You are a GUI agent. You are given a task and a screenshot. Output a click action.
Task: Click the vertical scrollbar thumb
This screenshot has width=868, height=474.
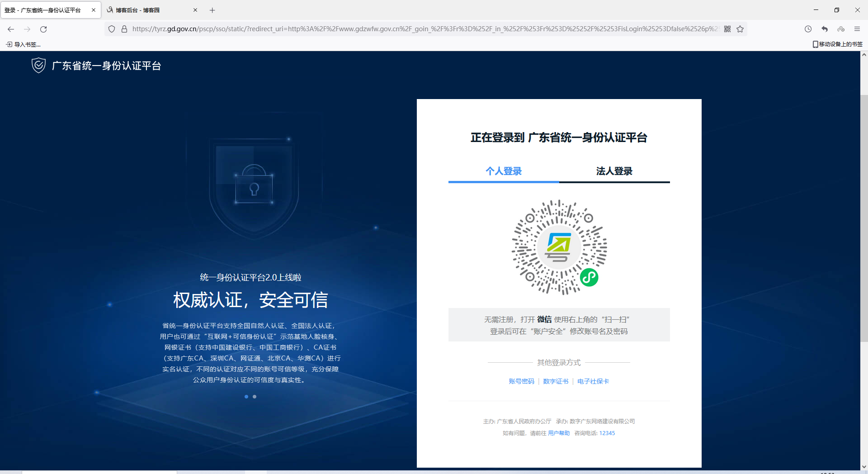864,218
